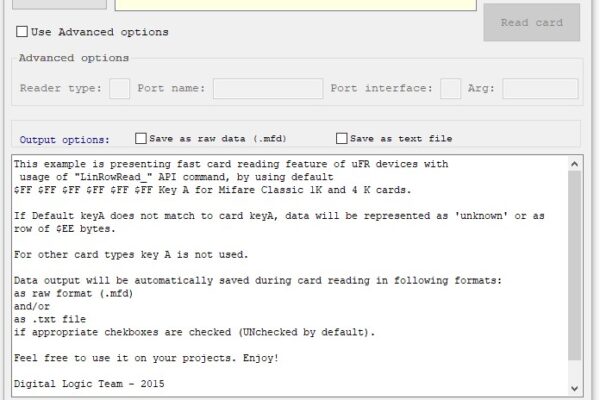The image size is (600, 400).
Task: Click the Read card button
Action: click(532, 23)
